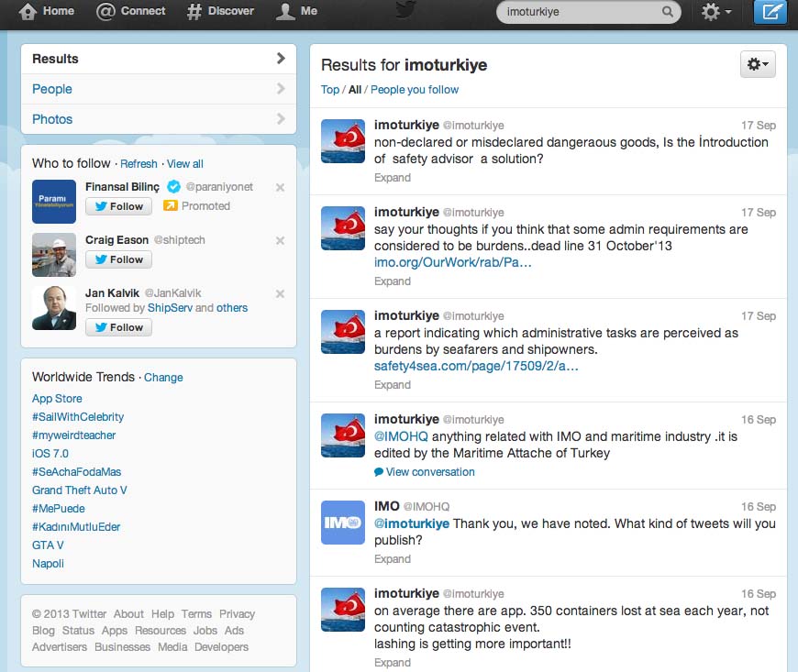Viewport: 798px width, 672px height.
Task: Open the #SailWithCelebrity trend
Action: click(78, 417)
